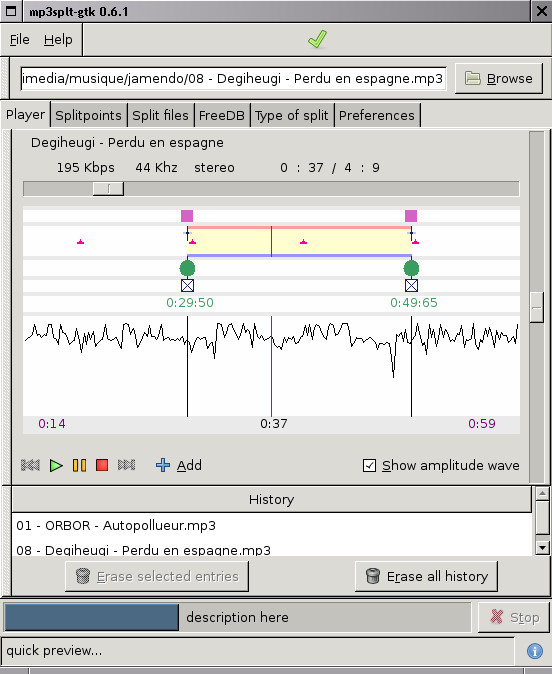Click the song position slider handle
The height and width of the screenshot is (674, 552).
pyautogui.click(x=108, y=189)
